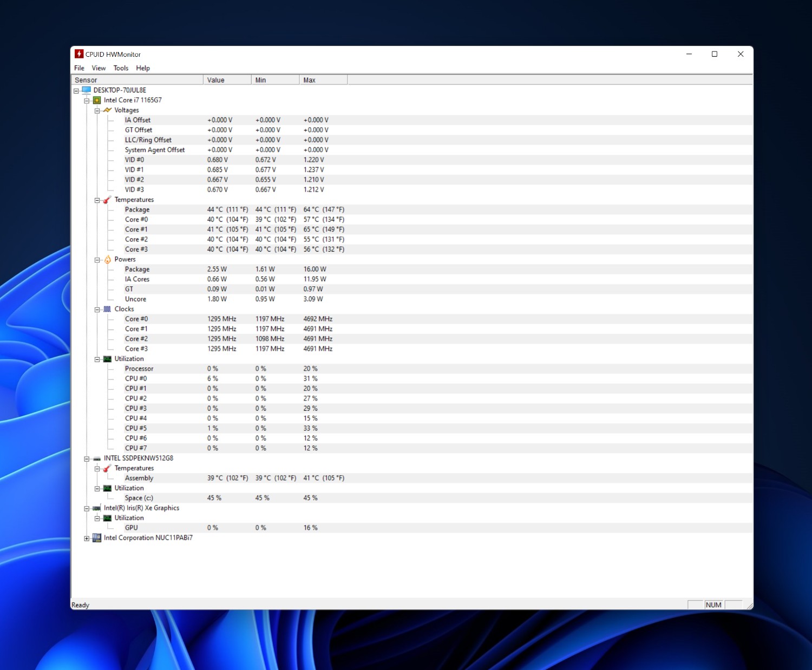The image size is (812, 670).
Task: Click the SSD Temperatures thermometer icon
Action: coord(107,468)
